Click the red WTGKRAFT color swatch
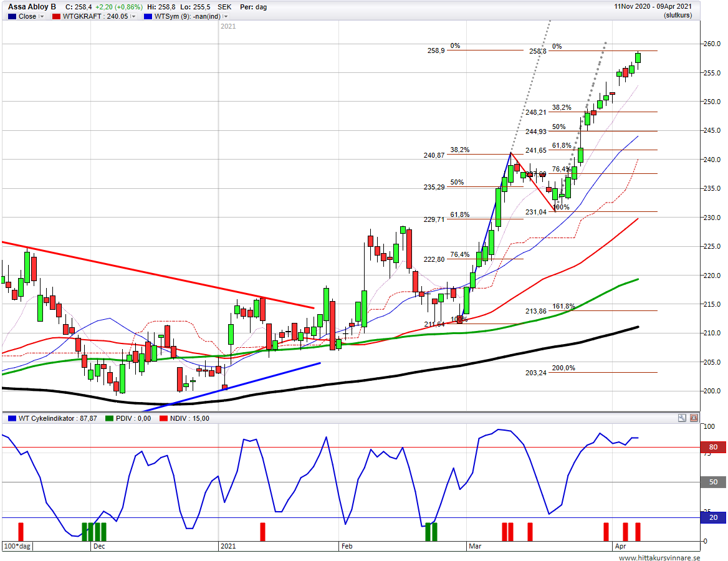This screenshot has width=728, height=561. (56, 16)
